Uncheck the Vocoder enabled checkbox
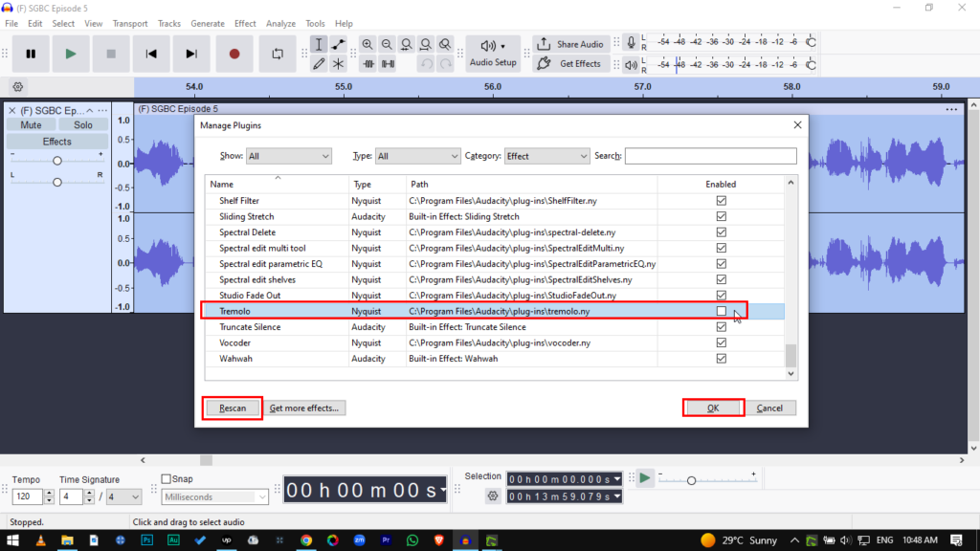Screen dimensions: 980x551 click(x=722, y=342)
